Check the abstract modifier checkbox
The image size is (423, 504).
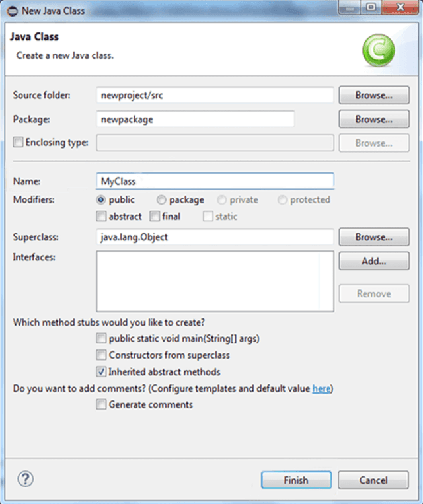tap(101, 216)
